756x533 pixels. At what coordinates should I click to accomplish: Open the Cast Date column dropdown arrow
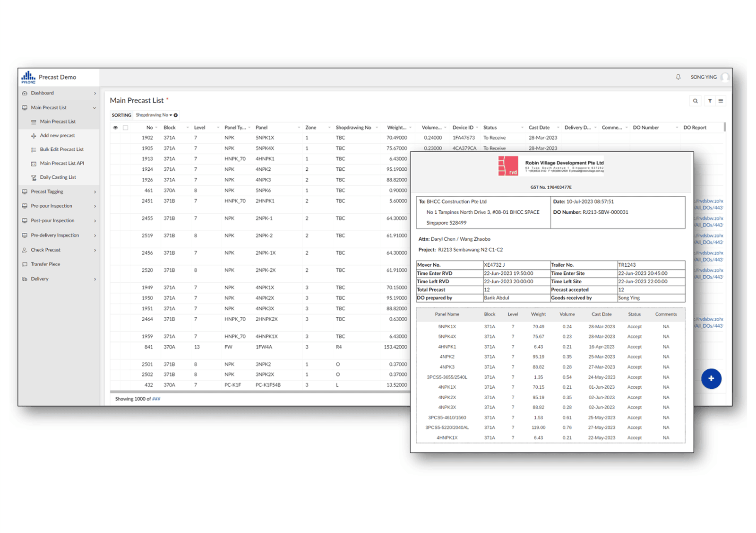coord(558,128)
